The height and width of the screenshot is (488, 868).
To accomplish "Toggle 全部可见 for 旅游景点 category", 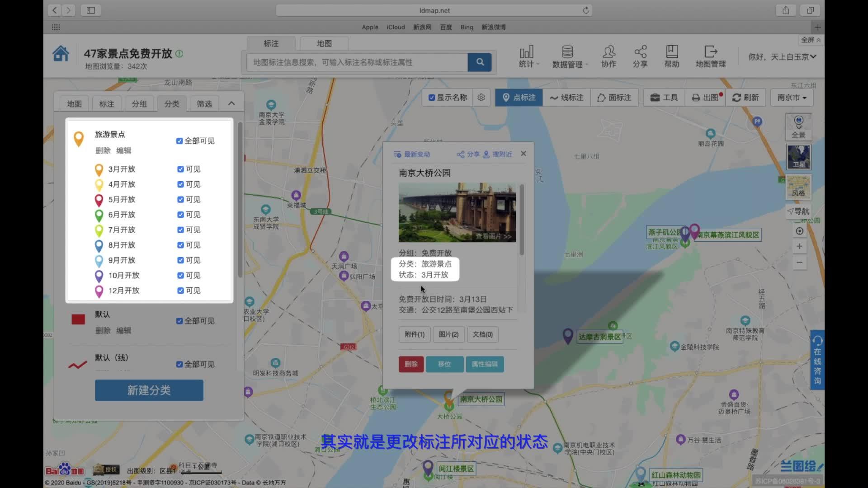I will click(179, 141).
